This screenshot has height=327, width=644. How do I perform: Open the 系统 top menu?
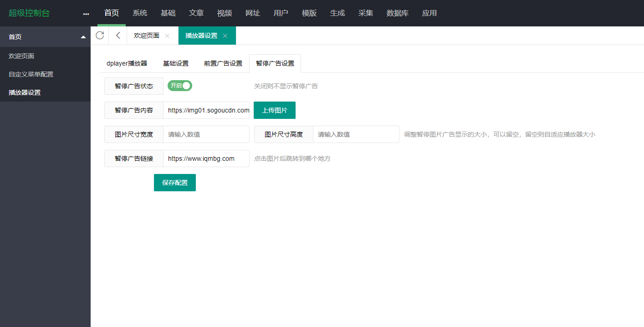click(140, 13)
